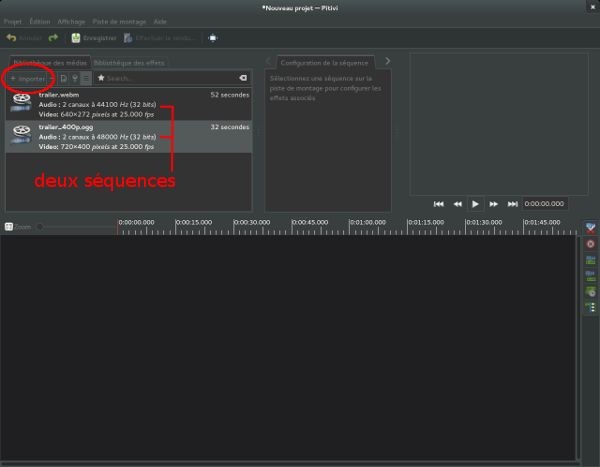Click the redo arrow icon

pos(53,38)
